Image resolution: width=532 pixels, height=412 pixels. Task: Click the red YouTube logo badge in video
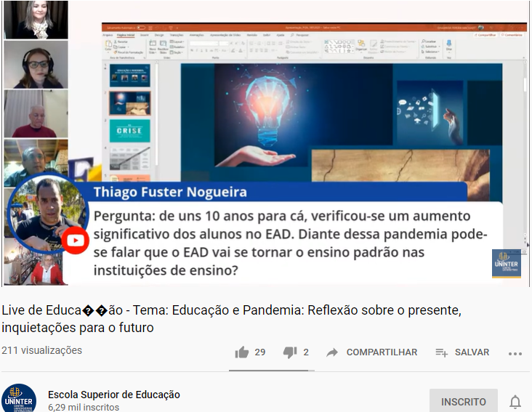click(x=75, y=241)
